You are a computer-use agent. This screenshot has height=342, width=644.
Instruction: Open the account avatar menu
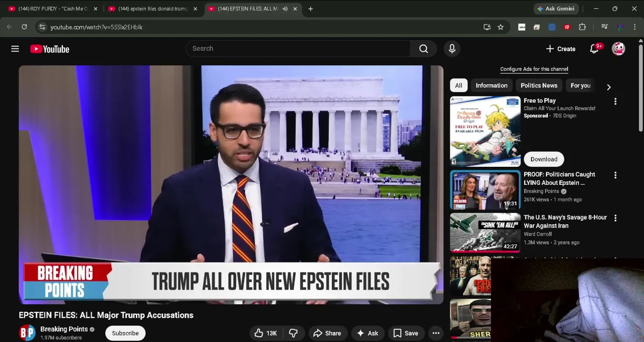(618, 48)
